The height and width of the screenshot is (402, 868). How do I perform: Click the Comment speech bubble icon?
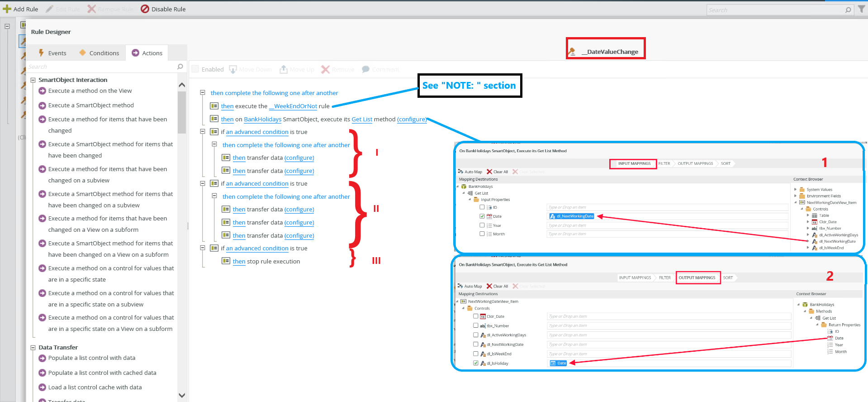[365, 69]
